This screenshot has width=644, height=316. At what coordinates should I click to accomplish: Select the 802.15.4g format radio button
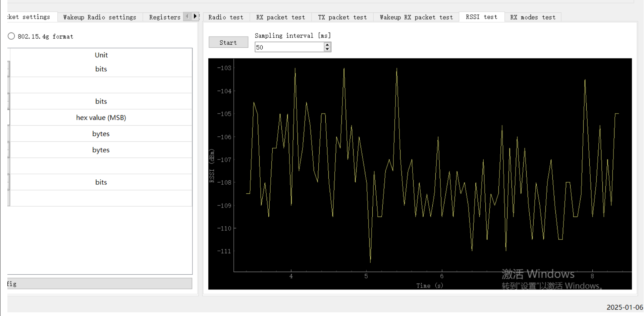click(x=11, y=36)
